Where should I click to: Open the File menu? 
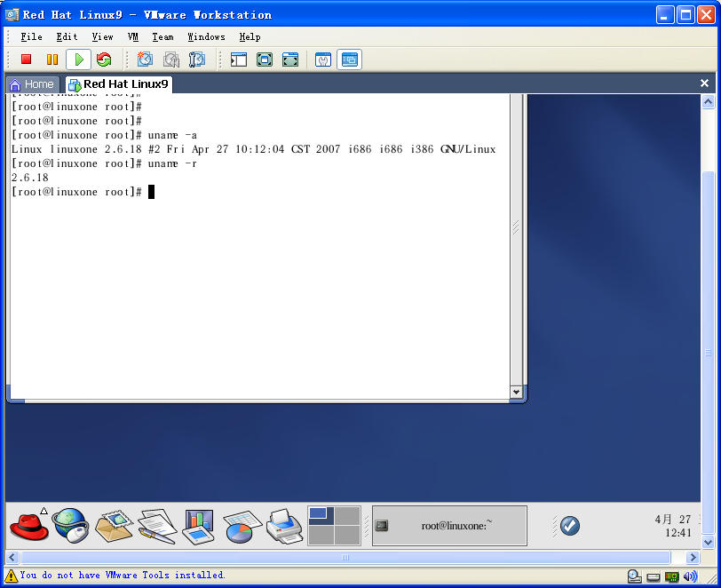click(x=31, y=36)
